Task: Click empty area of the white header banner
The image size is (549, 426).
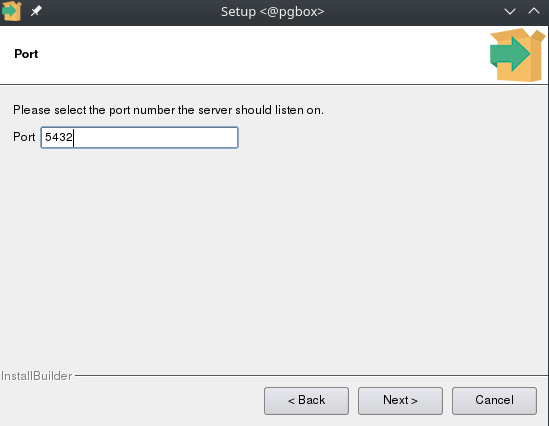Action: tap(245, 55)
